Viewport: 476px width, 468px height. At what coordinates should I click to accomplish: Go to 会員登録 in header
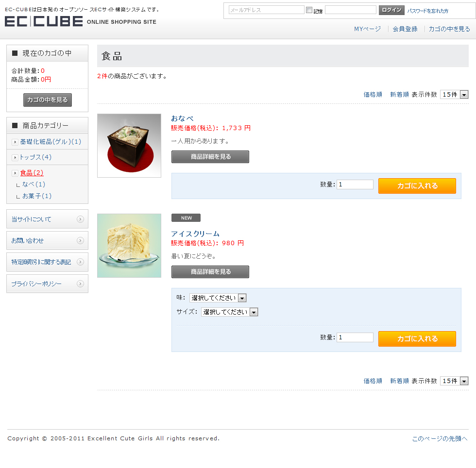coord(405,29)
